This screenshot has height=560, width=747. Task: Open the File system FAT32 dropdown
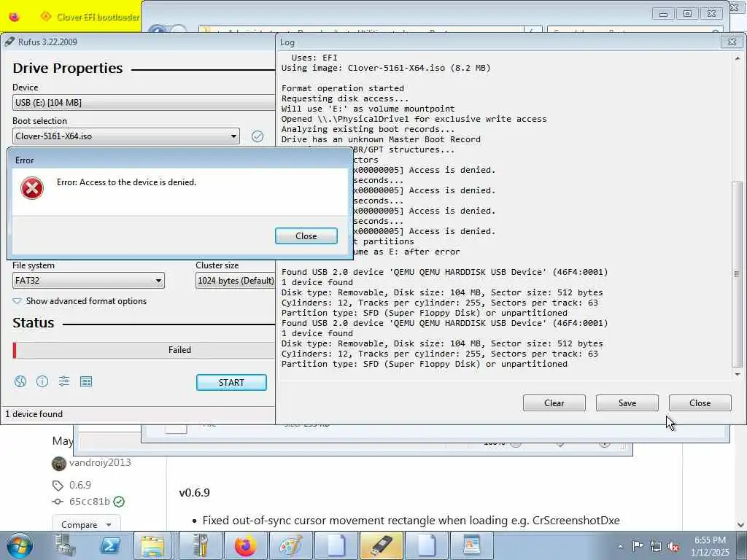(x=88, y=281)
